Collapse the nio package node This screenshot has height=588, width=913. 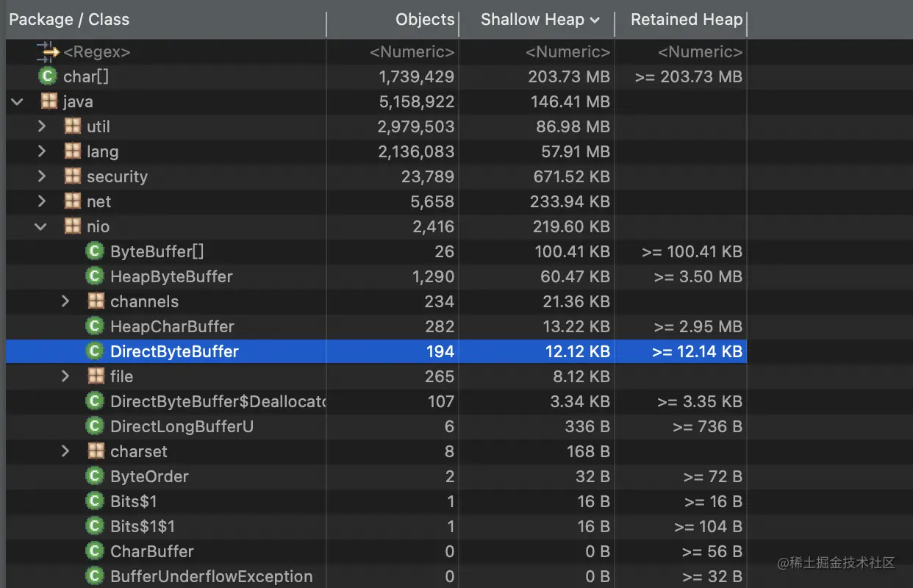tap(41, 227)
